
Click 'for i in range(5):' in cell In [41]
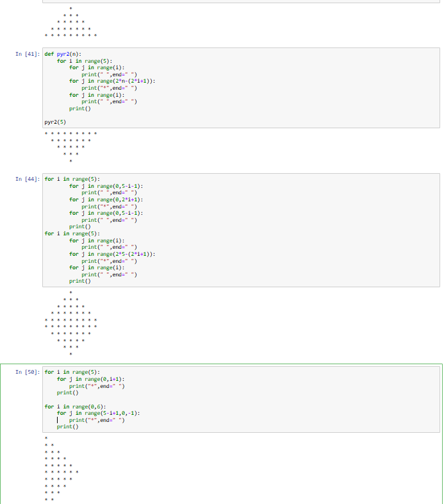[x=85, y=61]
